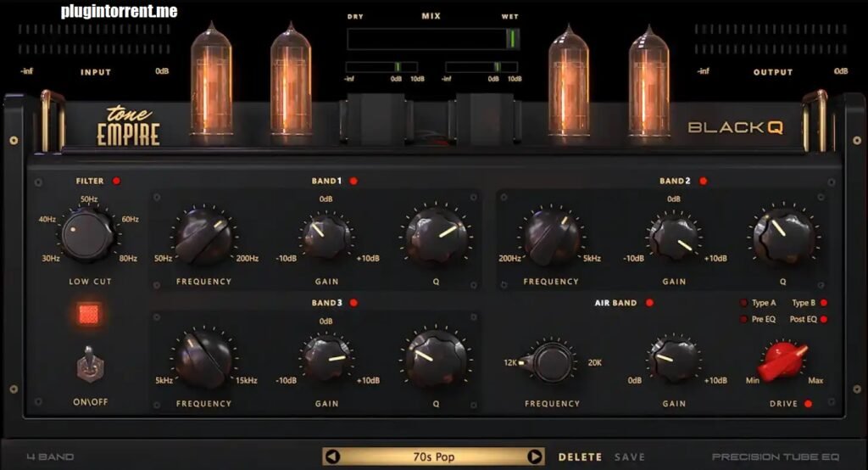868x470 pixels.
Task: Toggle the Band 2 enable LED
Action: pos(703,181)
